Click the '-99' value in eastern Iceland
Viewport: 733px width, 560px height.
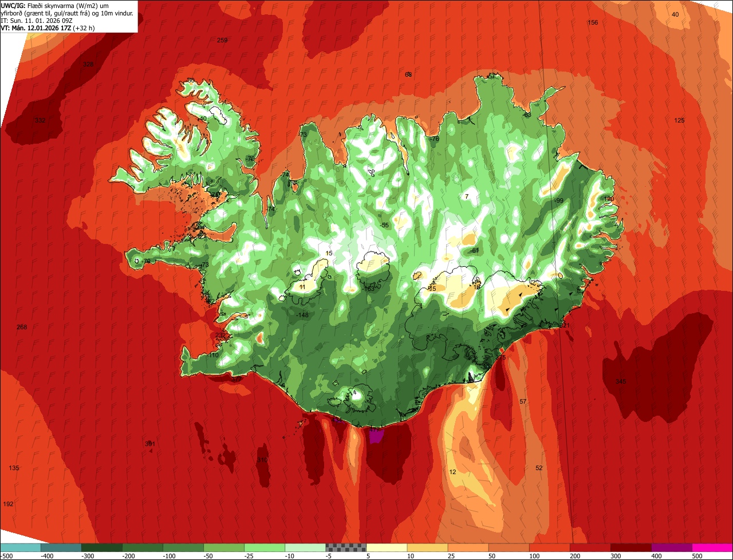559,200
